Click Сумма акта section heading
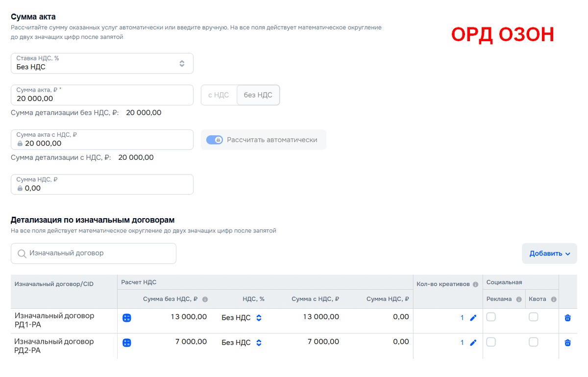Image resolution: width=588 pixels, height=377 pixels. click(x=33, y=17)
